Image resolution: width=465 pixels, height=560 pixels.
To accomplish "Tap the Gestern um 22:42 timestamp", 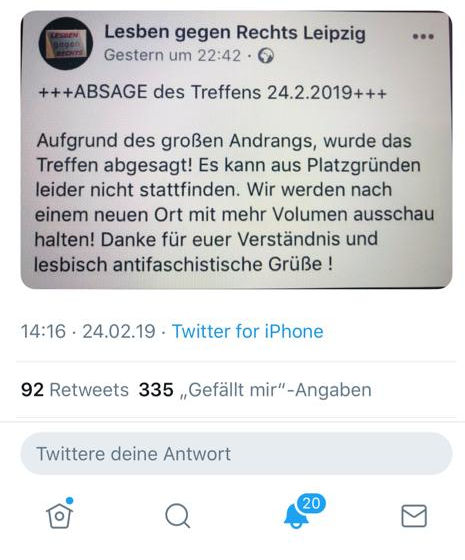I will [172, 55].
